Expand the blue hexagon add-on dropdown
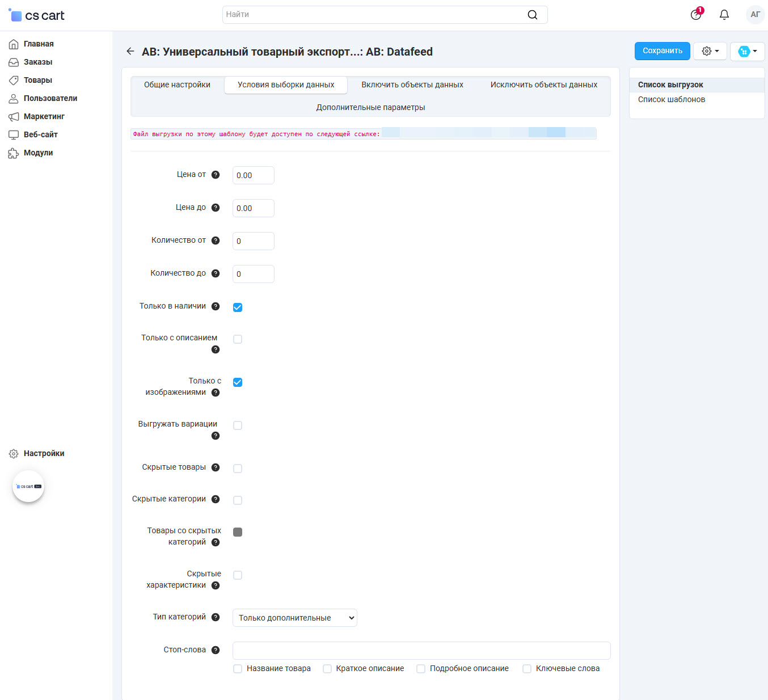 747,51
